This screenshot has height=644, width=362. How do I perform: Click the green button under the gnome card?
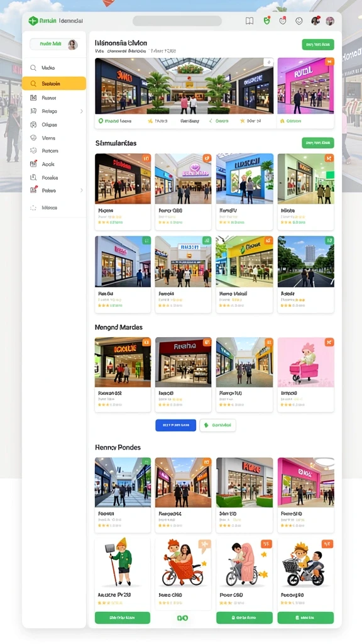(x=123, y=618)
